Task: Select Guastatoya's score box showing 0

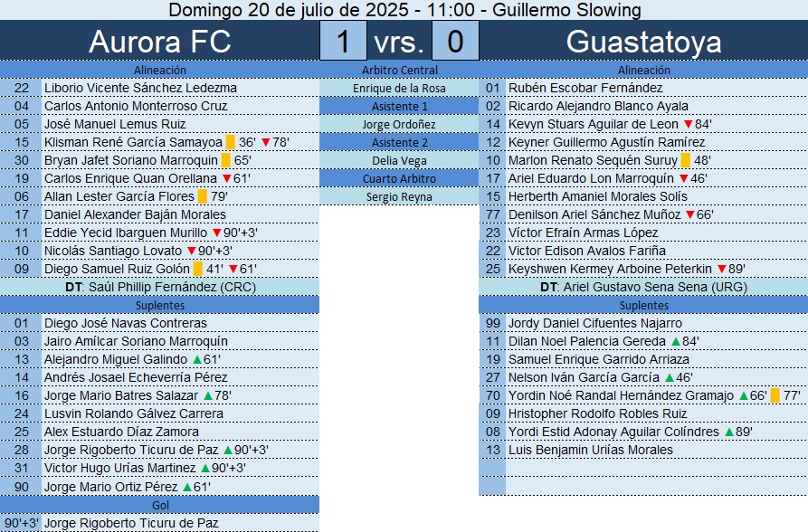Action: click(455, 42)
